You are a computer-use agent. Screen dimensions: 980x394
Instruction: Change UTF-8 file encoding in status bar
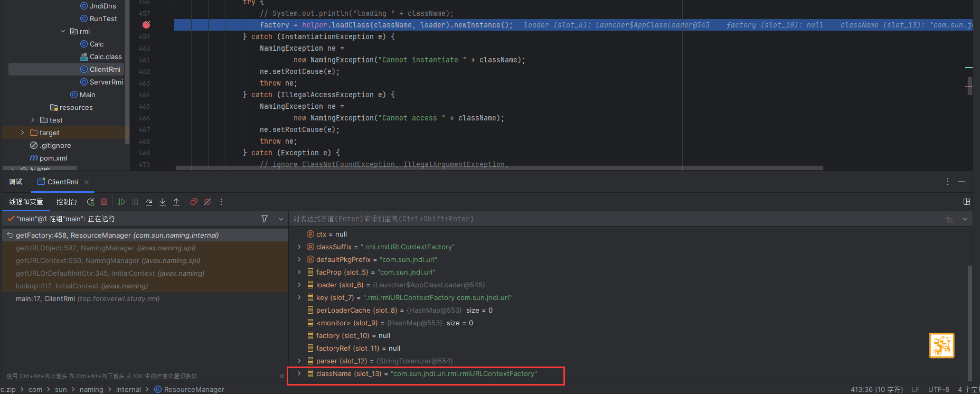coord(939,389)
